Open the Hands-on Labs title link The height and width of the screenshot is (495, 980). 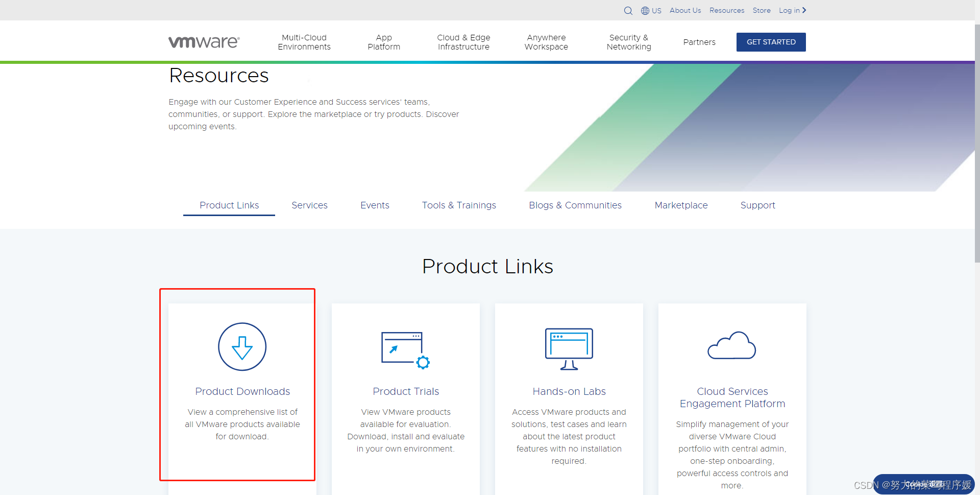[x=569, y=391]
